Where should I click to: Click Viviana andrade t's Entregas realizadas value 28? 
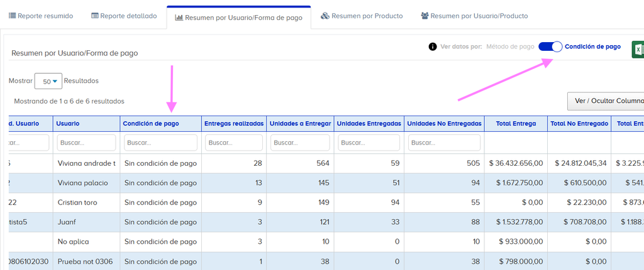point(258,163)
